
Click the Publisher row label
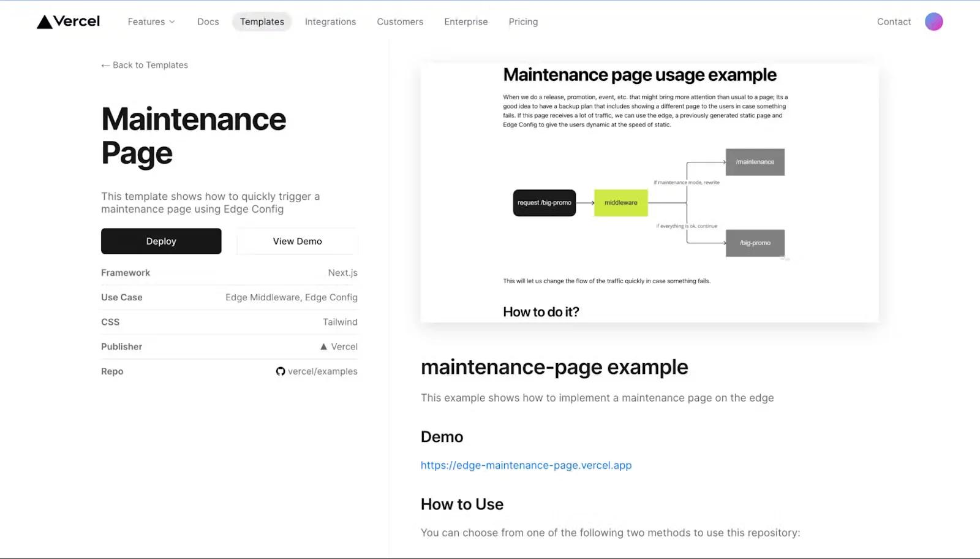coord(121,346)
